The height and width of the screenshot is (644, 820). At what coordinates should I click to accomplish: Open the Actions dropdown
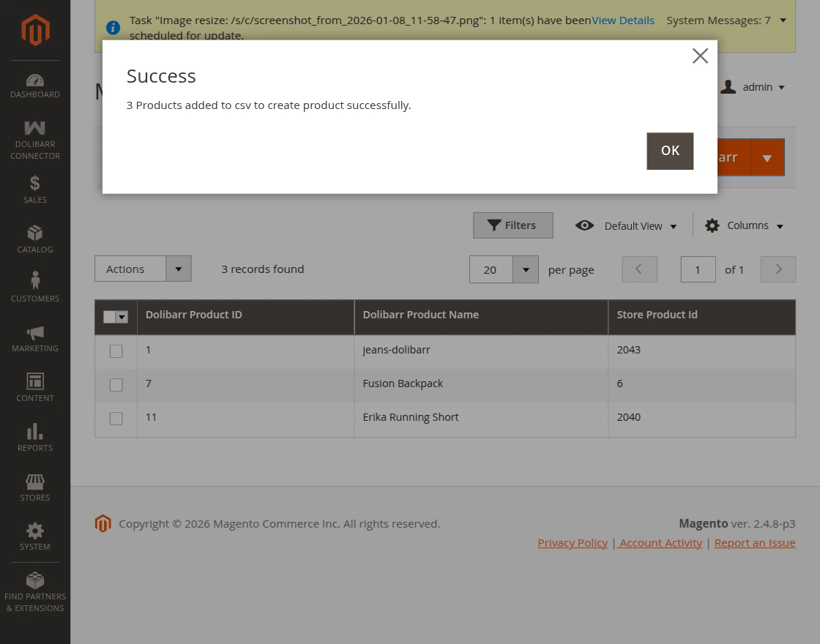pos(143,269)
